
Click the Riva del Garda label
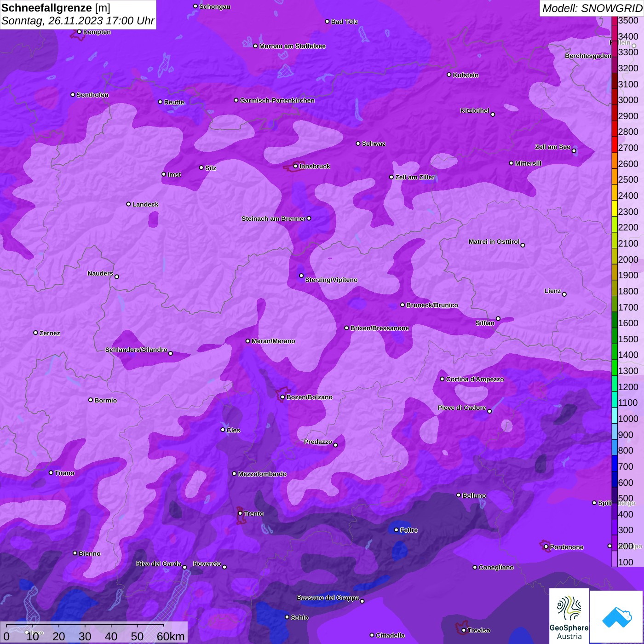158,563
